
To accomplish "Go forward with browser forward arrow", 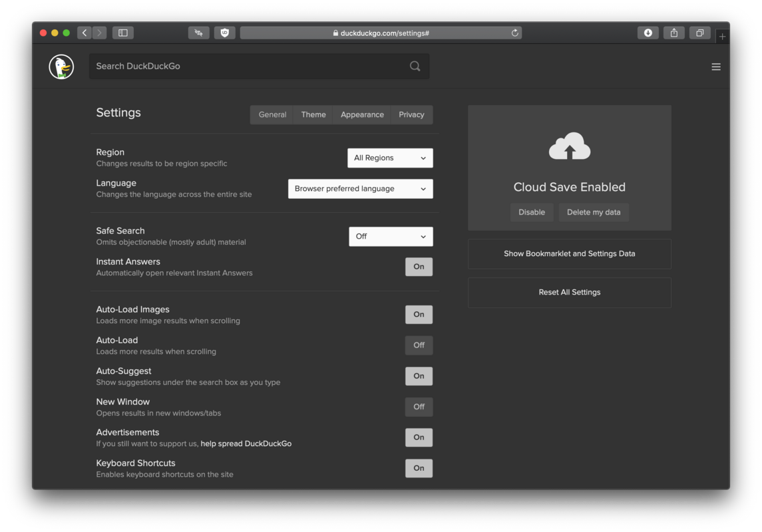I will [99, 33].
